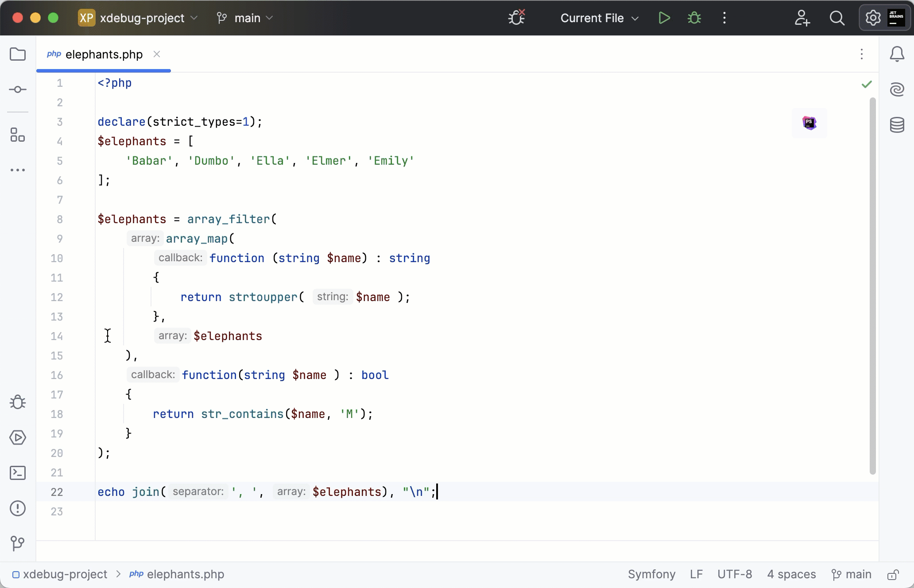
Task: Select the elephants.php editor tab
Action: coord(103,54)
